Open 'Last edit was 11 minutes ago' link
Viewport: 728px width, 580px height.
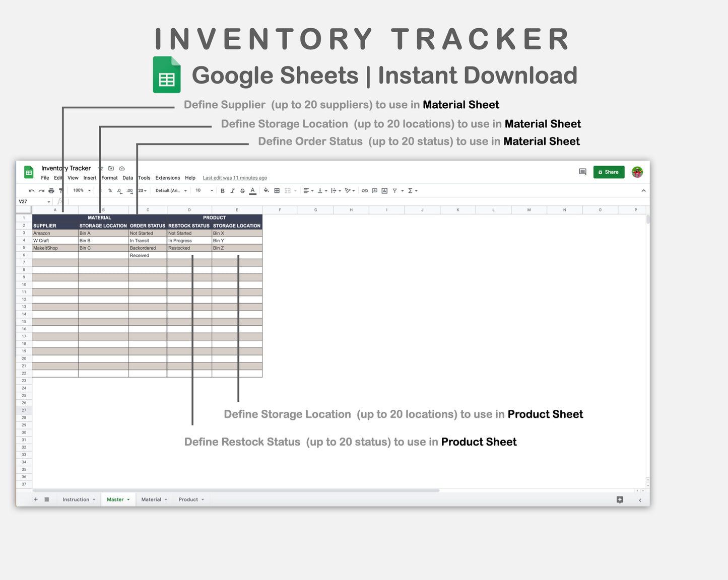[x=235, y=178]
